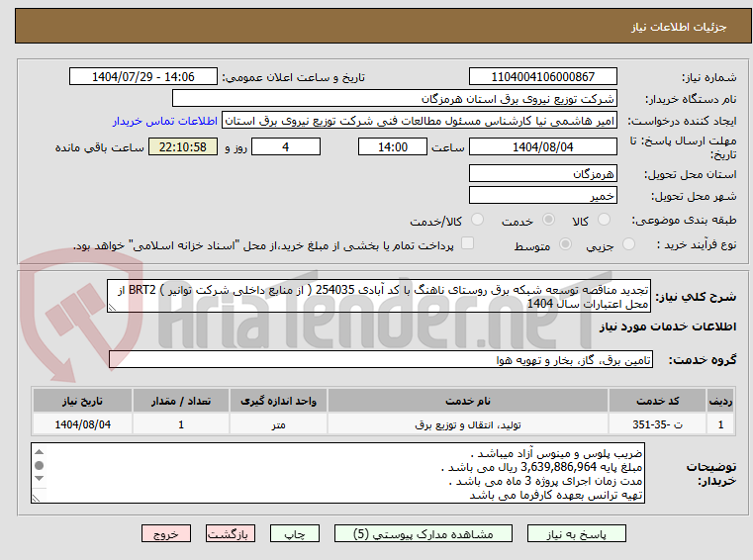Click the اطلاعات خدمات مورد نیاز section heading

(668, 327)
